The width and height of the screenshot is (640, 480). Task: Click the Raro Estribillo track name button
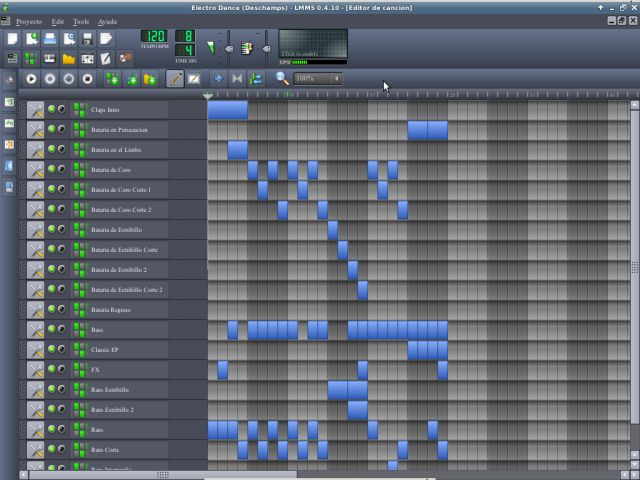pyautogui.click(x=120, y=390)
